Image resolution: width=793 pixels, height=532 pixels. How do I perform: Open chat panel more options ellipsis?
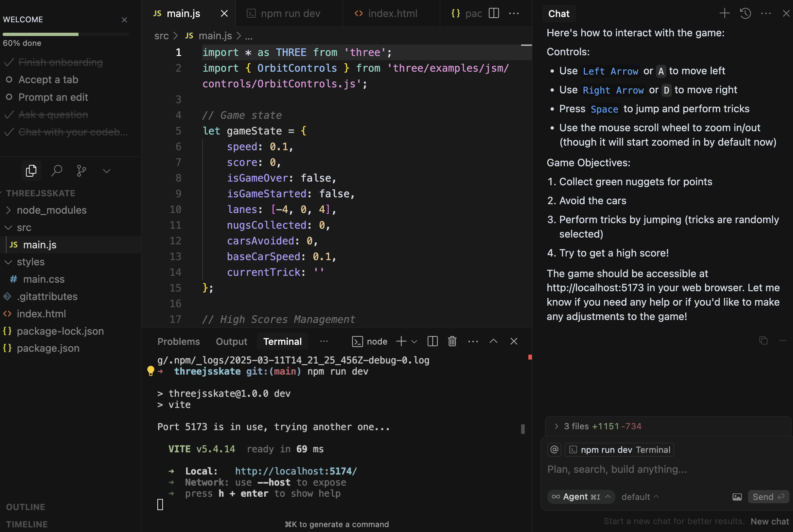tap(766, 13)
